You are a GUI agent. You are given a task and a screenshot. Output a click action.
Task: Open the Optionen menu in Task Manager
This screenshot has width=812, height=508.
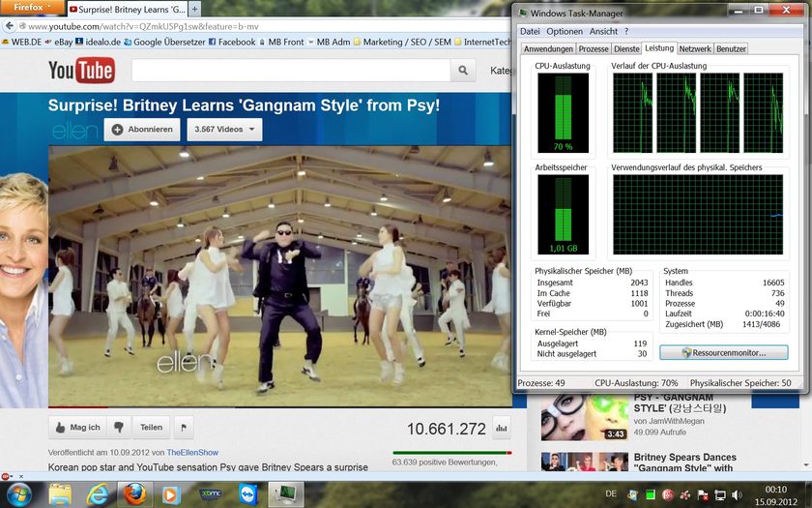[x=565, y=31]
